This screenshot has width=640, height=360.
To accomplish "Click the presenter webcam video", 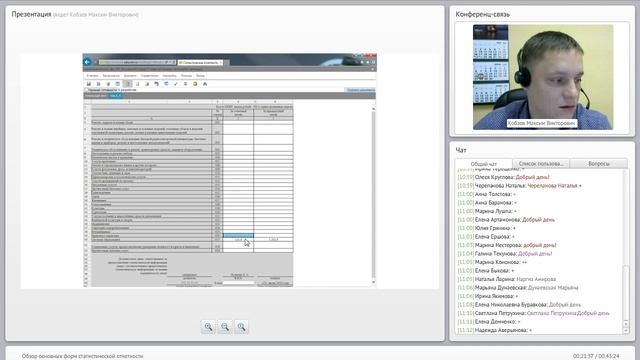I will point(543,77).
